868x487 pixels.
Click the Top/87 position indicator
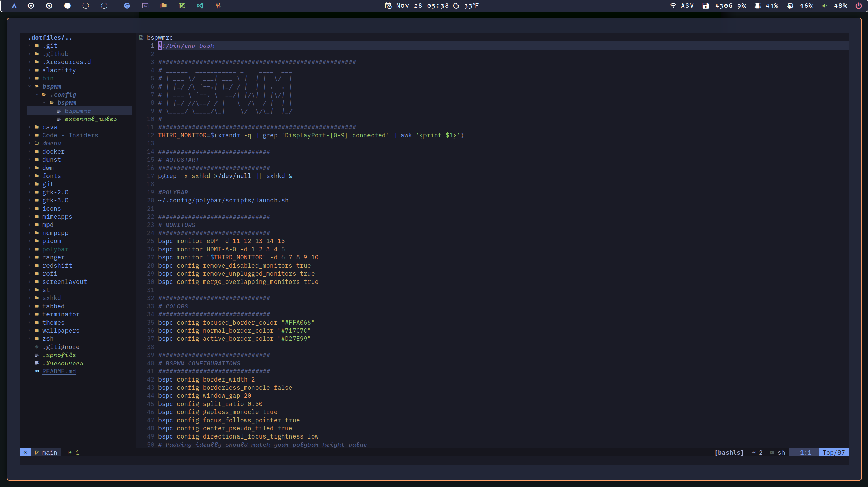click(x=833, y=453)
